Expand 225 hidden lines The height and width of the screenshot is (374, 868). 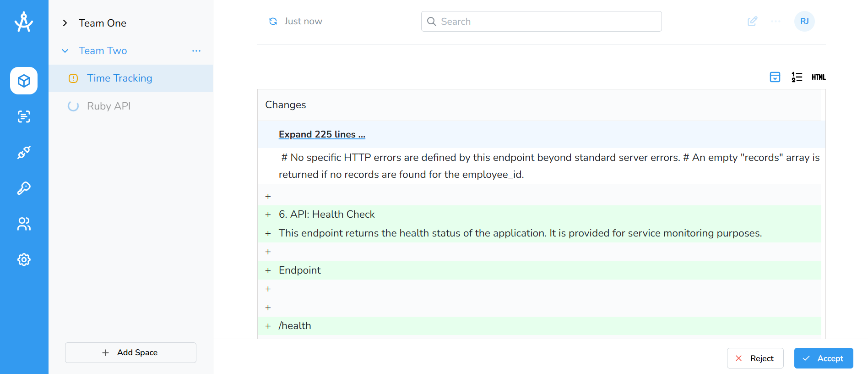coord(321,134)
